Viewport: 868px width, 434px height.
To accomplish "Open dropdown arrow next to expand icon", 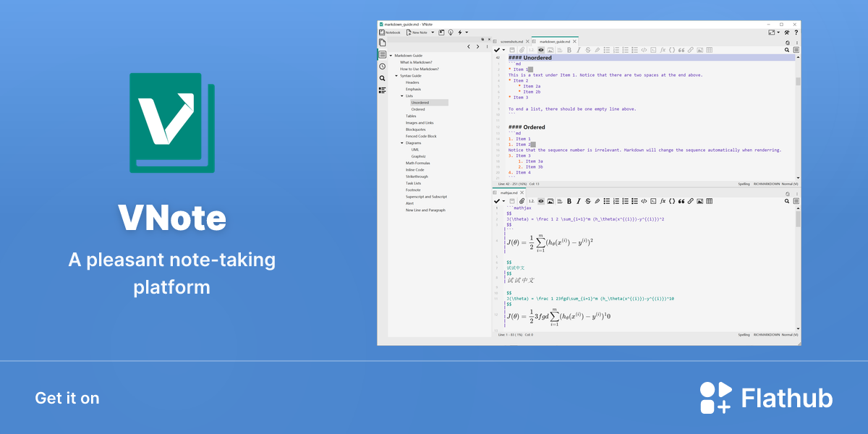I will [778, 32].
